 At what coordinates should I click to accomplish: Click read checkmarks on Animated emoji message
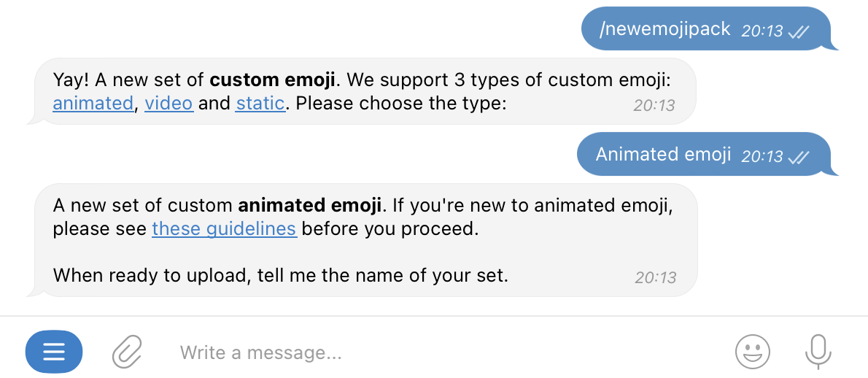click(799, 156)
